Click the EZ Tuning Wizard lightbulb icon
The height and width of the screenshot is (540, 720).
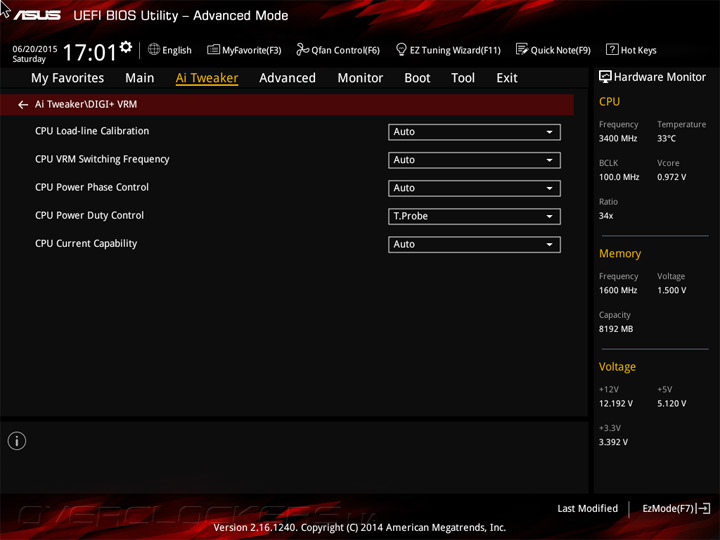tap(401, 49)
